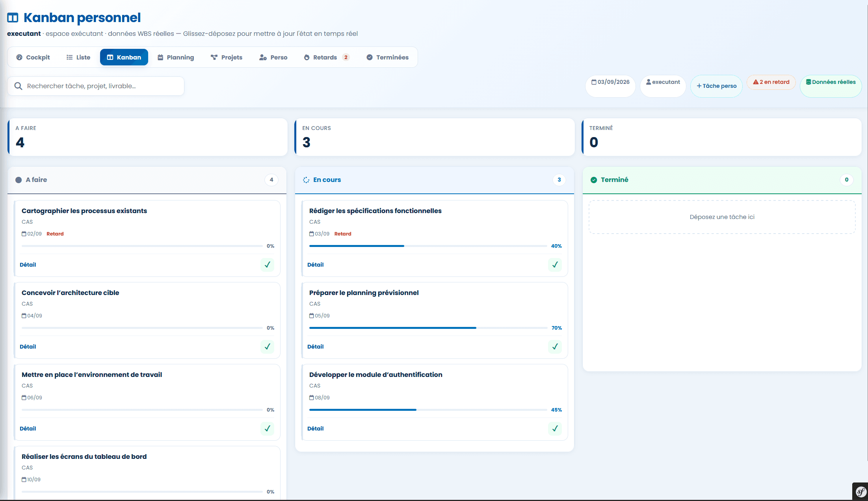
Task: Click the 70% progress bar on Préparer le planning
Action: pos(428,328)
